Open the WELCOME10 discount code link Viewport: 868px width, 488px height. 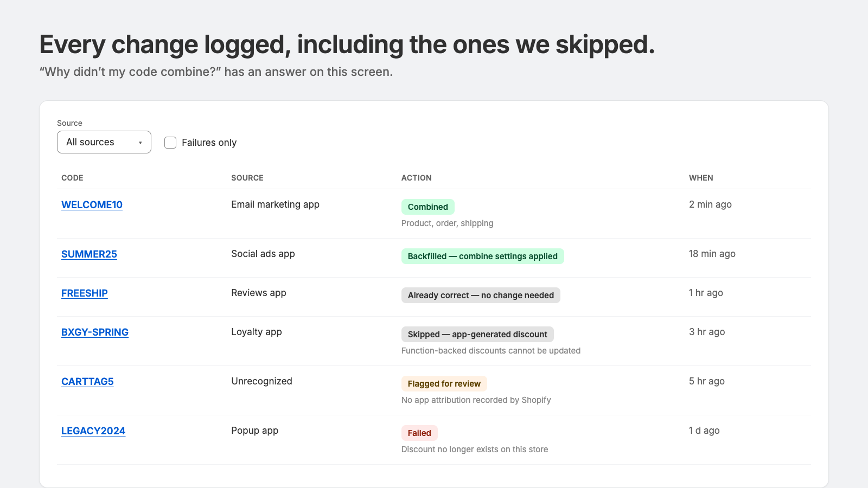tap(92, 205)
